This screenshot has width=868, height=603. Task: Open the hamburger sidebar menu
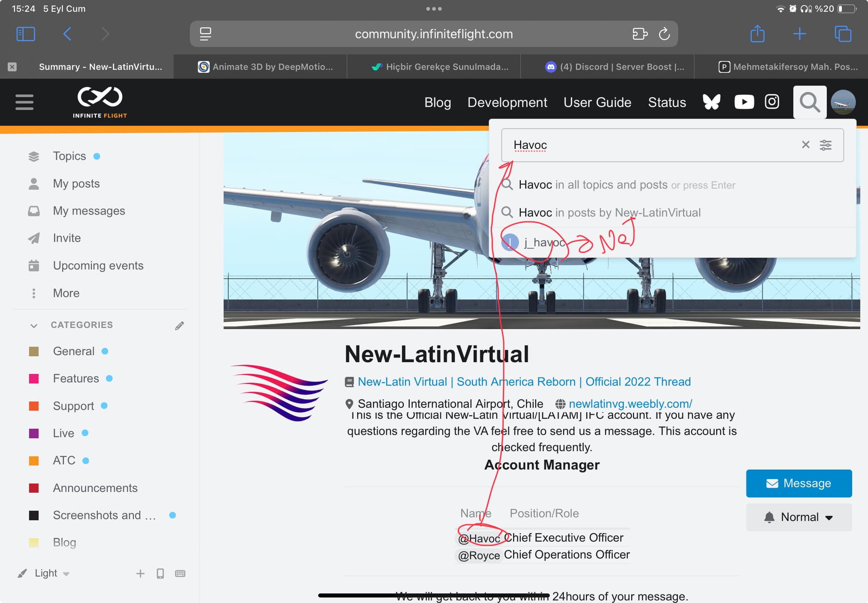point(24,102)
